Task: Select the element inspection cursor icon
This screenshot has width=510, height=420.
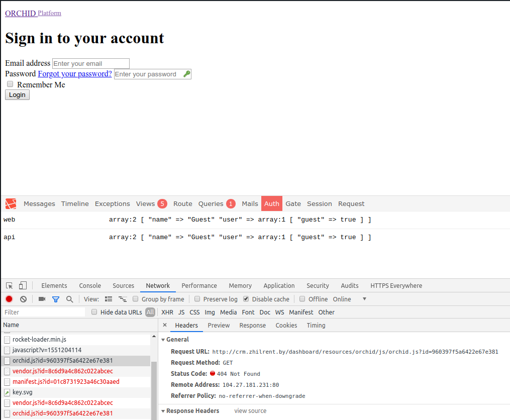Action: 8,285
